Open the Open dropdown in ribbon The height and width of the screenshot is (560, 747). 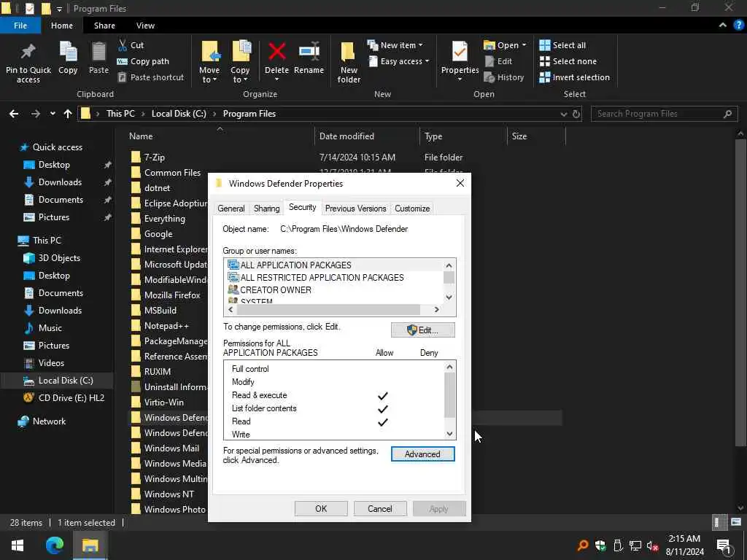pyautogui.click(x=505, y=45)
